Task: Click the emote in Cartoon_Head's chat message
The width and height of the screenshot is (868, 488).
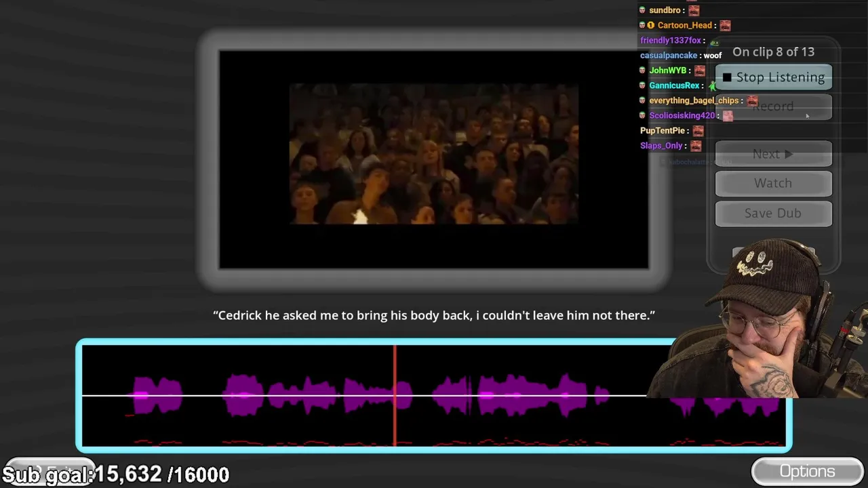Action: 726,26
